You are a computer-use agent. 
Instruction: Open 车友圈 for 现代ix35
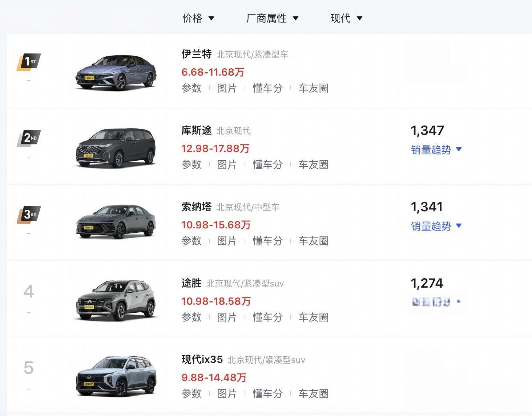click(x=314, y=393)
